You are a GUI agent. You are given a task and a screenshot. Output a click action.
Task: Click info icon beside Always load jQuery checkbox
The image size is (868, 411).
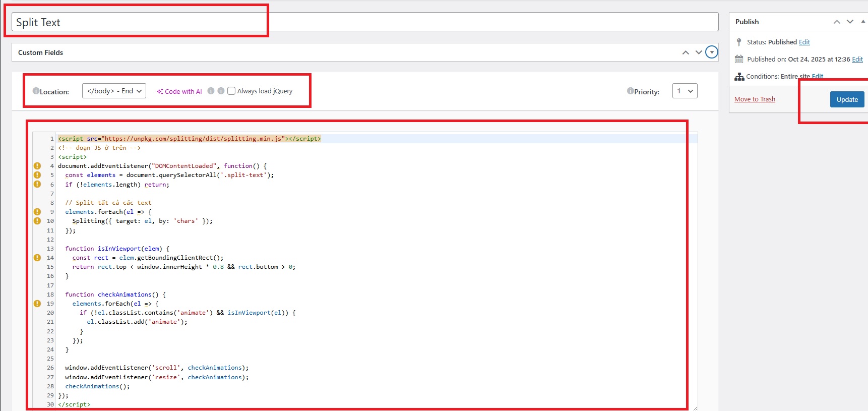(221, 91)
